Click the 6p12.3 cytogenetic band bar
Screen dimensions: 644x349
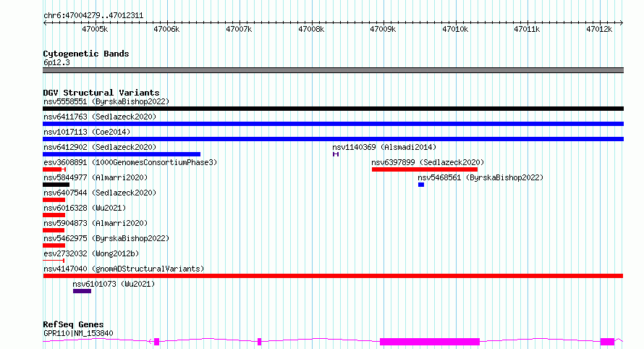[x=333, y=70]
